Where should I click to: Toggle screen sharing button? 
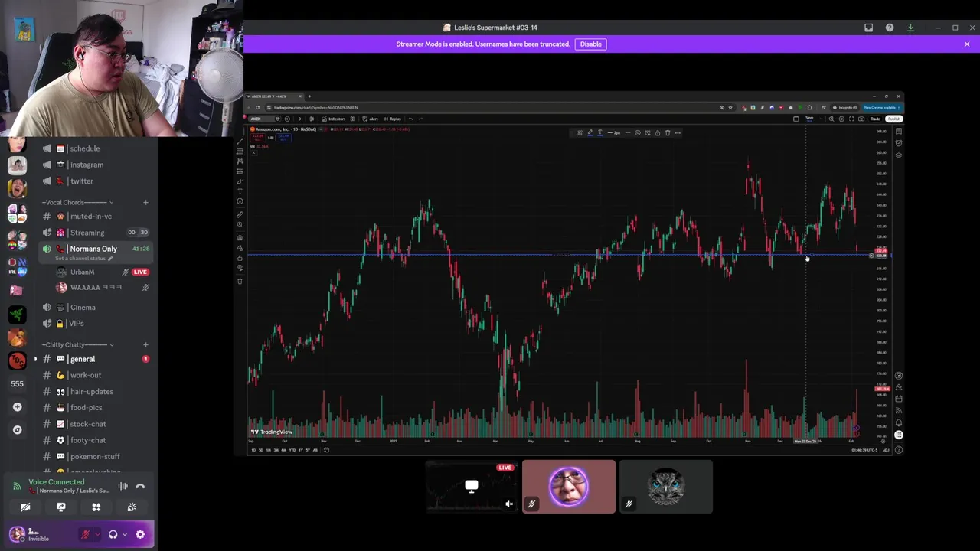(61, 507)
